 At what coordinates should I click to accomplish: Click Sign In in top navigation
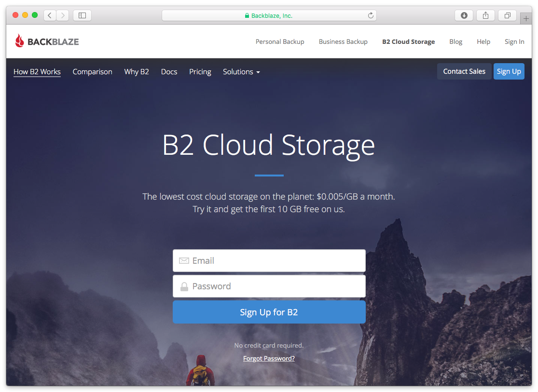click(x=514, y=41)
